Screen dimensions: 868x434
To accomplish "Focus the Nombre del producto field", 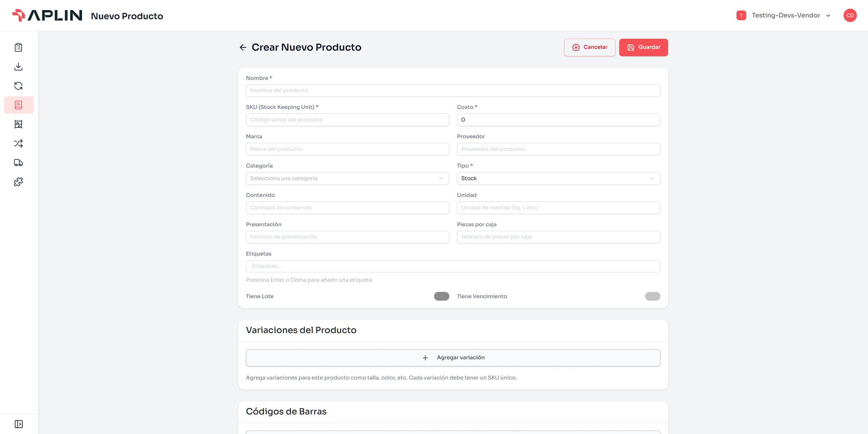I will [453, 90].
